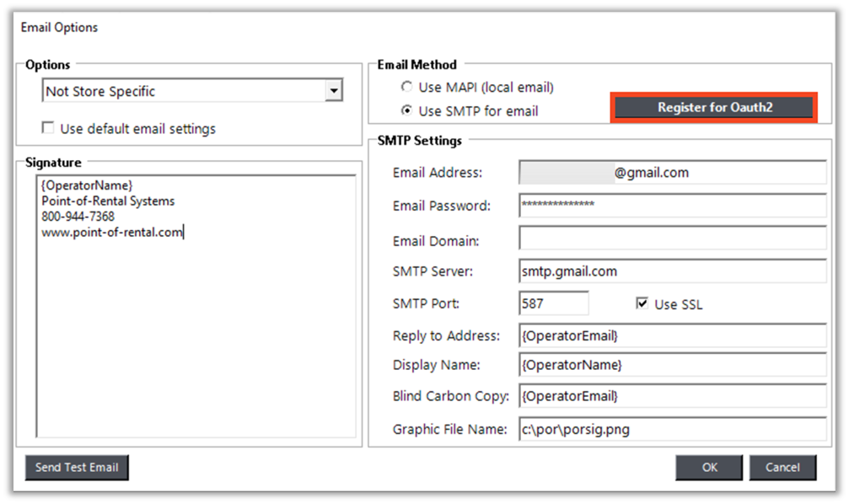
Task: Click the SMTP Server field
Action: pyautogui.click(x=672, y=271)
